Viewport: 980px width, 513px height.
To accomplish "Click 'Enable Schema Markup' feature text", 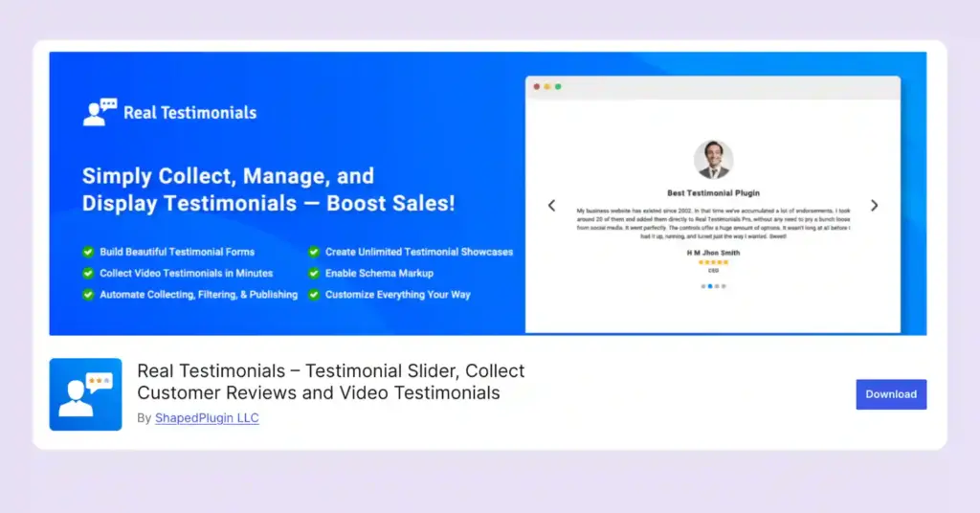I will pos(379,273).
